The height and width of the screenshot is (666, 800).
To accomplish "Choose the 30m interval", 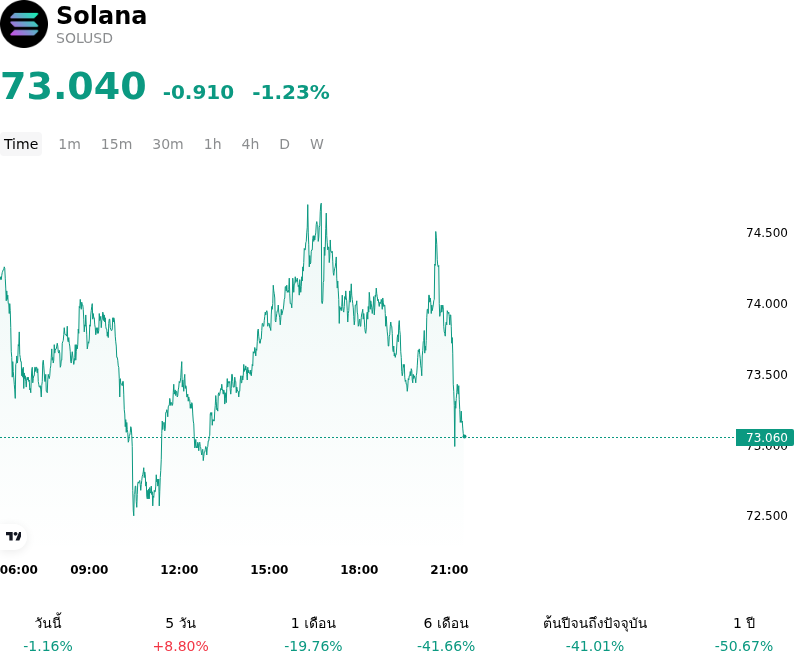I will [168, 144].
